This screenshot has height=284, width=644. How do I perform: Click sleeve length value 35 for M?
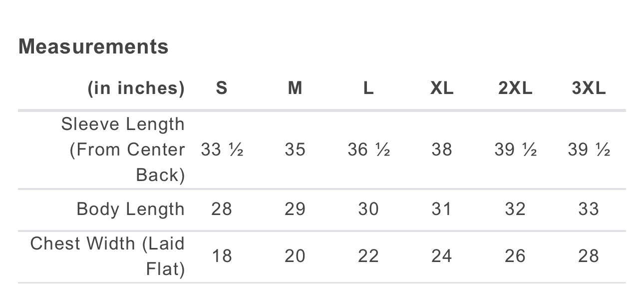click(x=295, y=149)
